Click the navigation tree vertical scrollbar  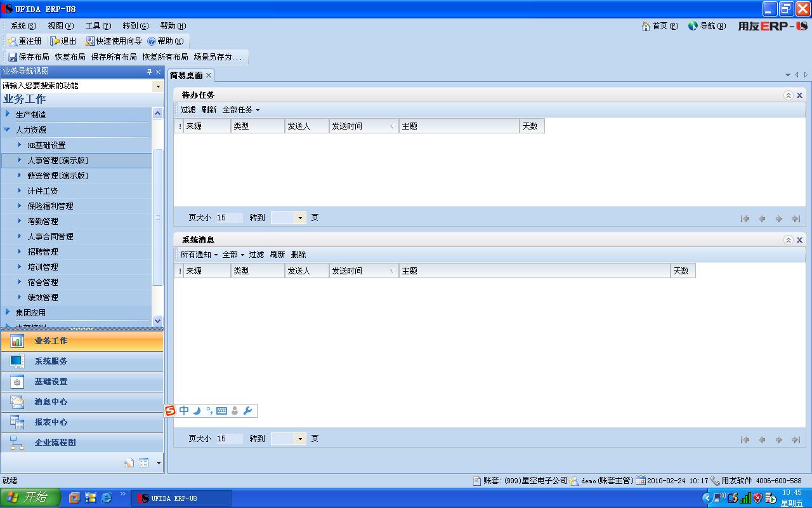158,217
